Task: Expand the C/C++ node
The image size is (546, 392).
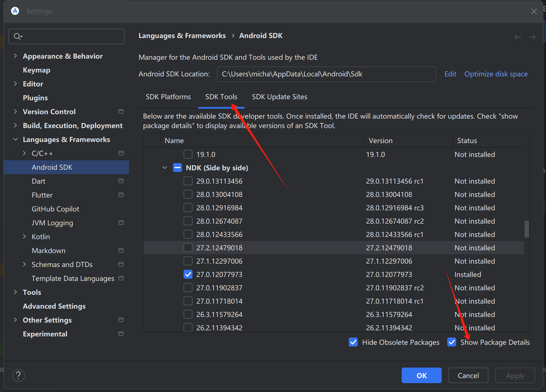Action: click(x=24, y=153)
